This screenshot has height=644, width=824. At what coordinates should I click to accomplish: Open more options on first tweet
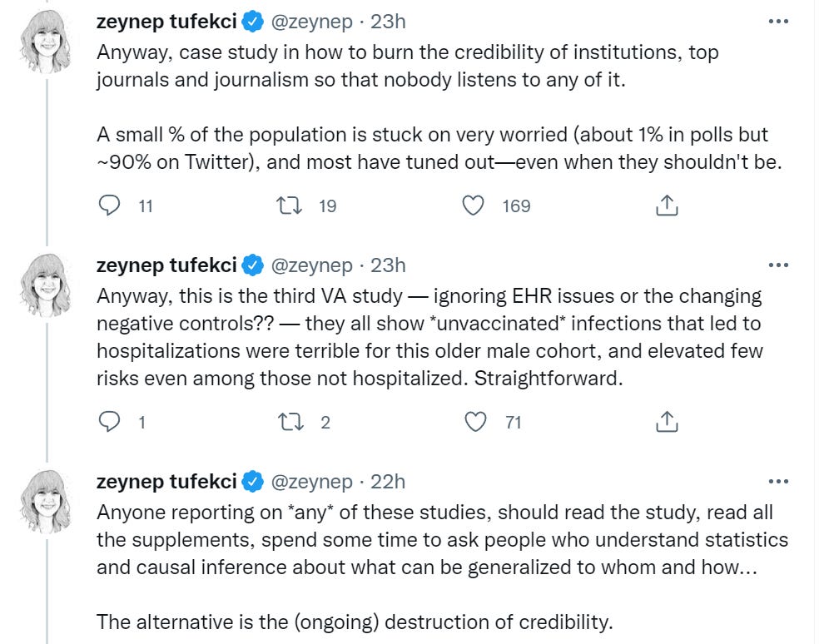(778, 22)
